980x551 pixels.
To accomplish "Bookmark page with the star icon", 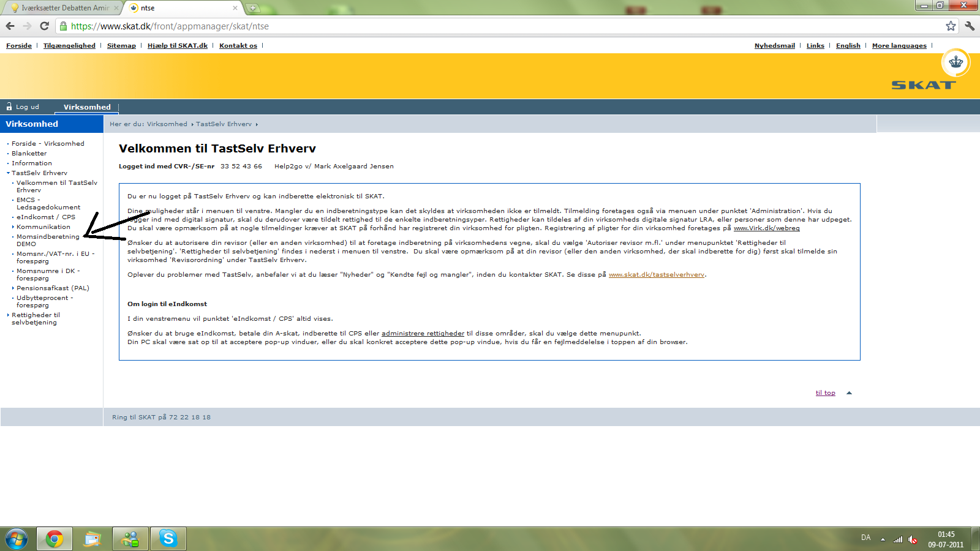I will pyautogui.click(x=951, y=26).
